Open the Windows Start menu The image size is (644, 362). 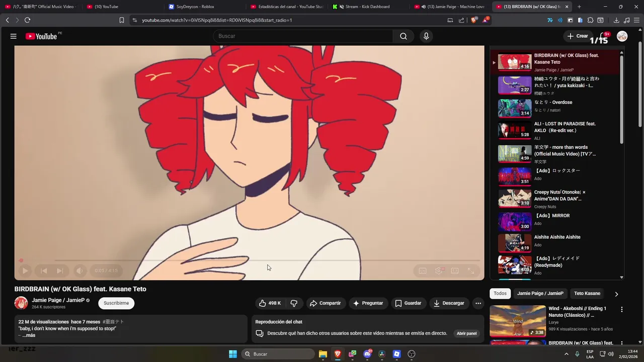click(x=233, y=354)
